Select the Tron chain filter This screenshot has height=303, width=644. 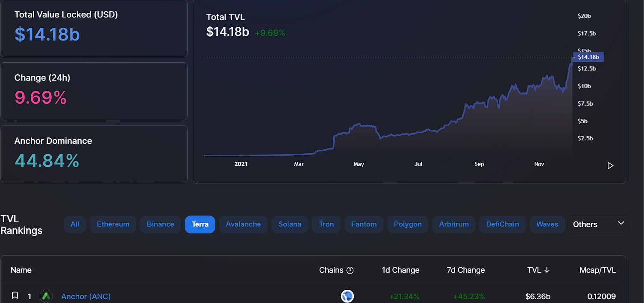(x=326, y=224)
